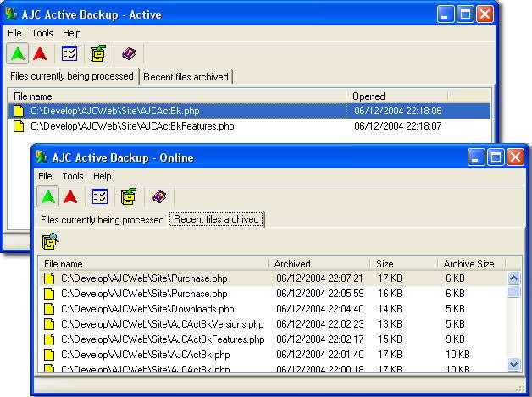The width and height of the screenshot is (532, 397).
Task: Click file icon of Purchase.php archived 22:05:59
Action: coord(49,294)
